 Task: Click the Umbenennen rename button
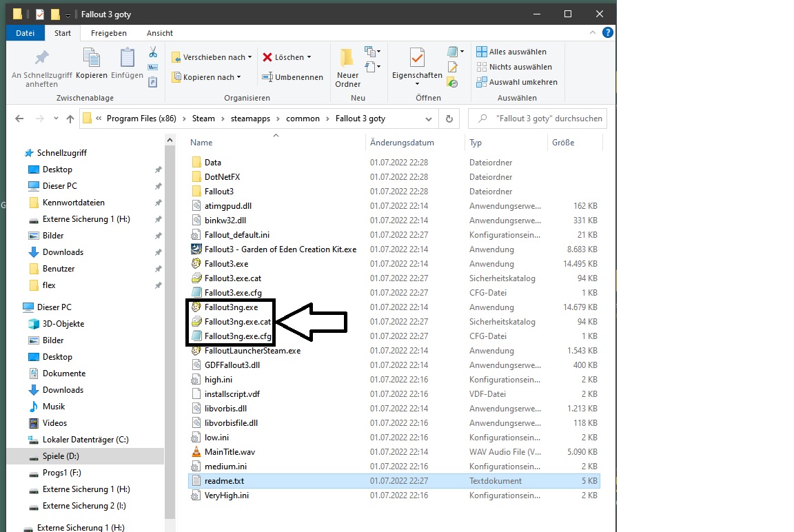(293, 77)
